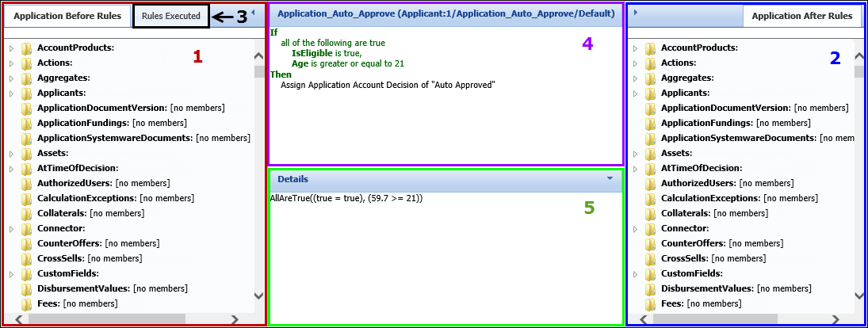This screenshot has width=868, height=328.
Task: Collapse right panel using header arrow
Action: (634, 12)
